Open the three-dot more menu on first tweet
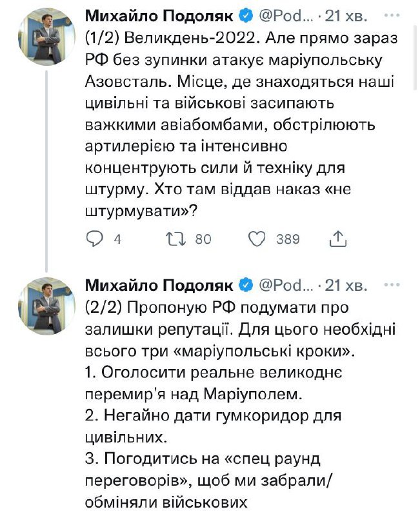Image resolution: width=420 pixels, height=516 pixels. click(391, 14)
